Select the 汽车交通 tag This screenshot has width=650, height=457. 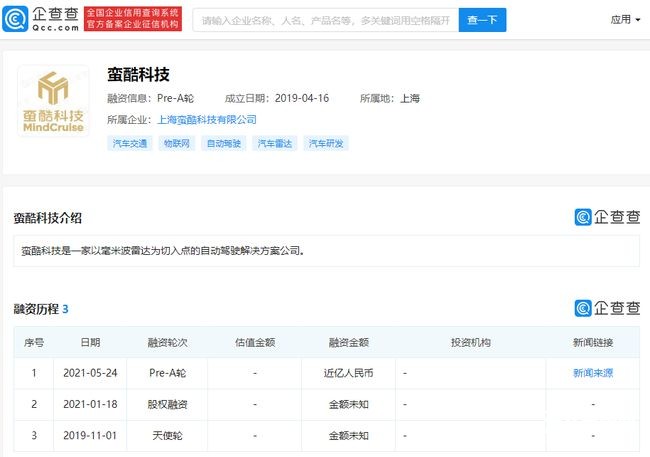click(129, 144)
